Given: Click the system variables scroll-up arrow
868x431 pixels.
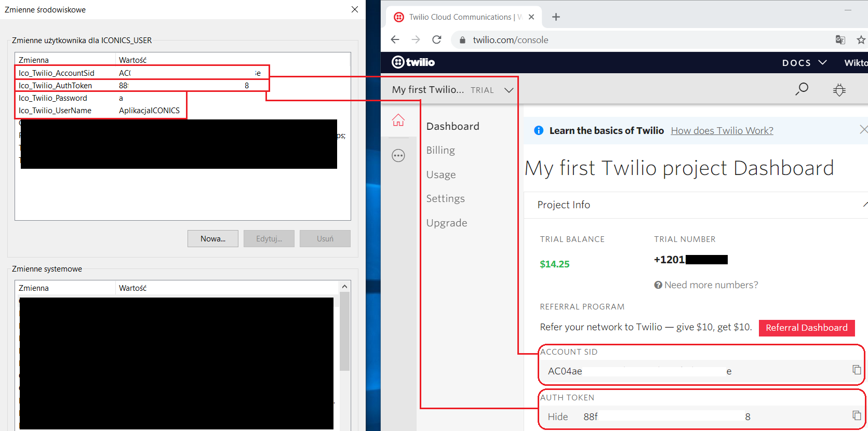Looking at the screenshot, I should (344, 287).
